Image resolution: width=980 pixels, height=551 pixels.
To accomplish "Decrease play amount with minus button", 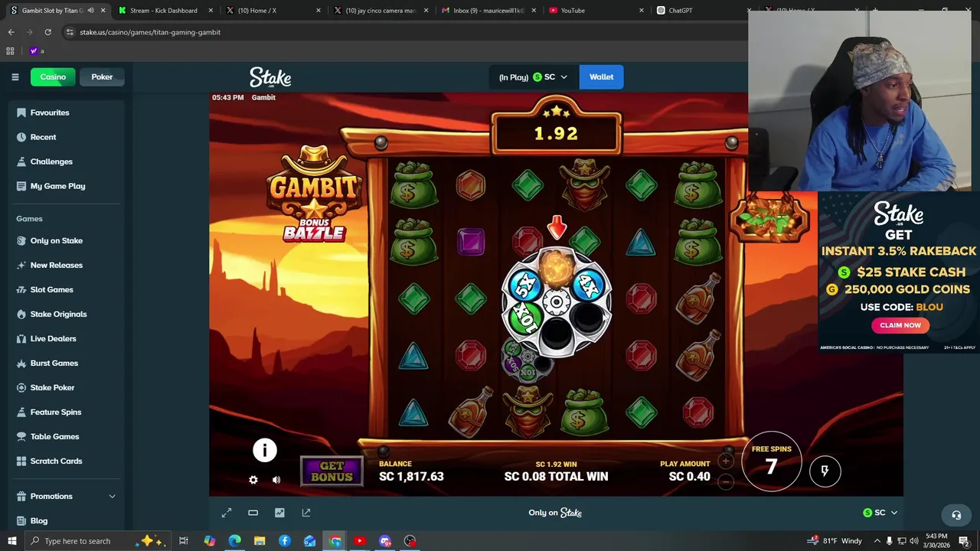I will 726,481.
